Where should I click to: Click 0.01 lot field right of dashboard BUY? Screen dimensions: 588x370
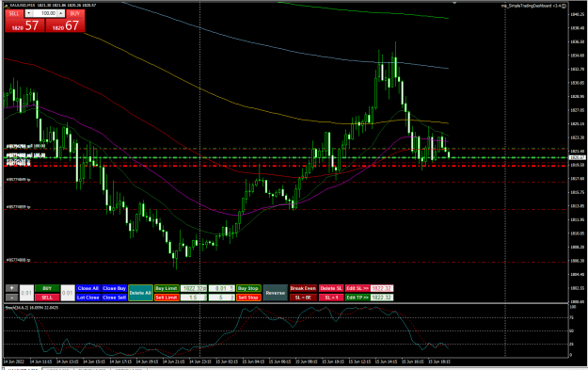tap(68, 293)
